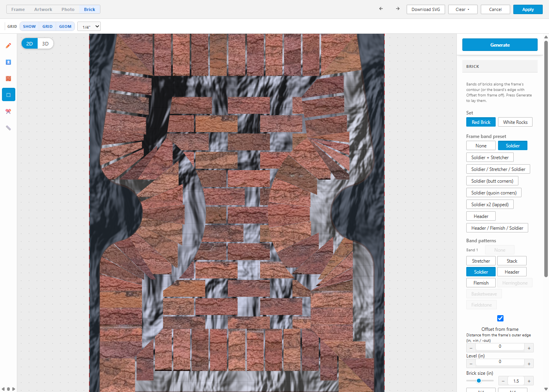This screenshot has height=392, width=549.
Task: Uncheck the Offset from frame checkbox
Action: point(500,318)
